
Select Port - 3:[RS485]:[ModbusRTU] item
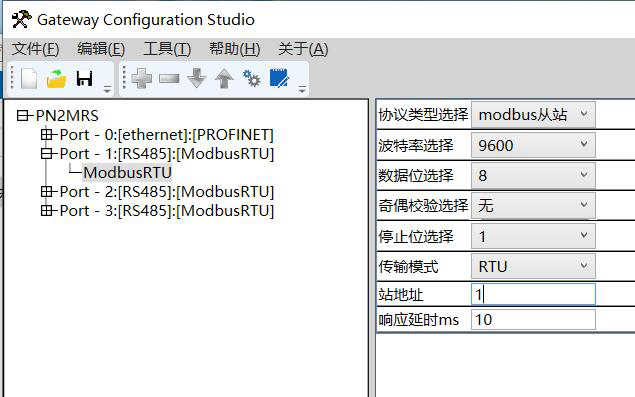[x=166, y=210]
